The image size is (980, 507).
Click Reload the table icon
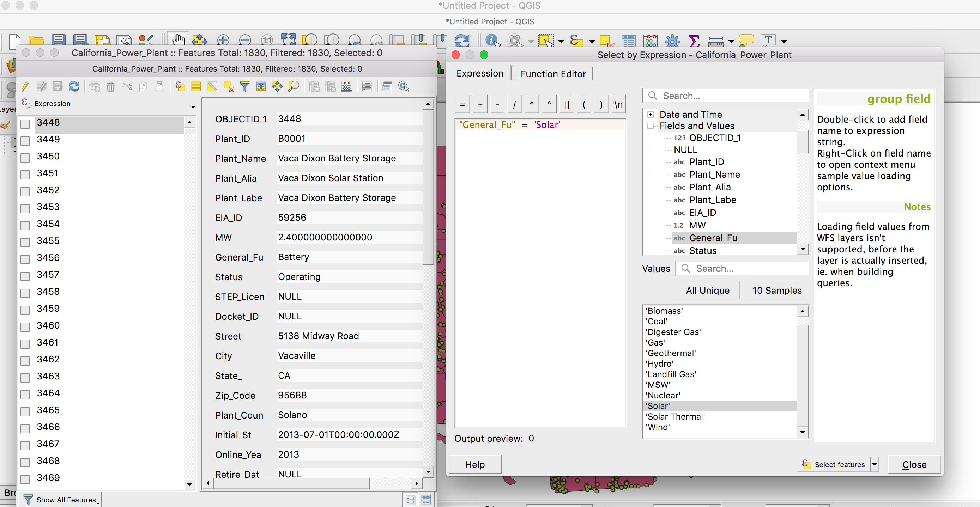point(74,87)
